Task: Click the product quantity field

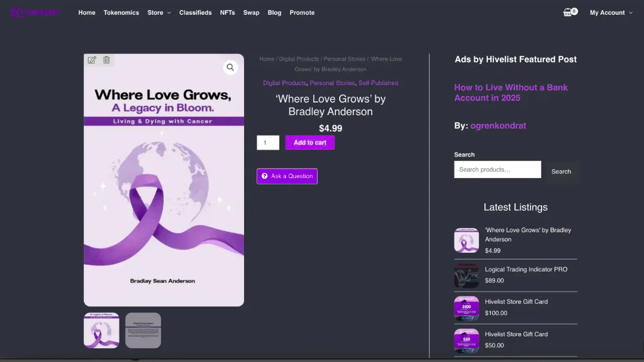Action: tap(268, 142)
